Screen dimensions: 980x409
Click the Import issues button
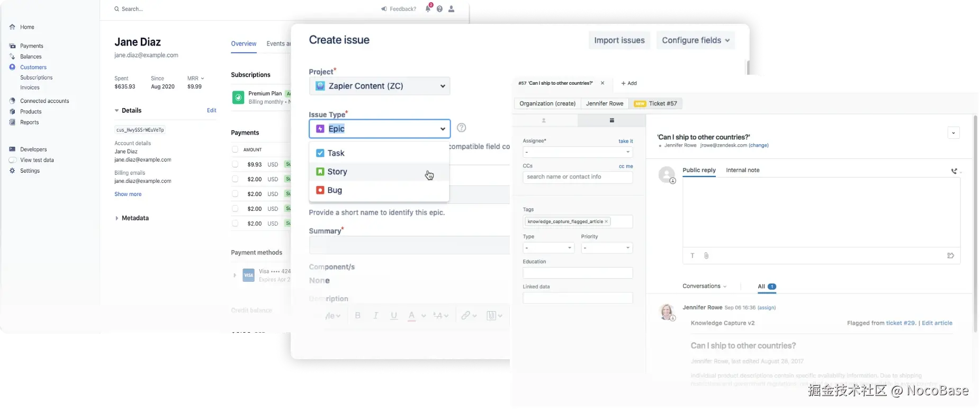(x=619, y=40)
